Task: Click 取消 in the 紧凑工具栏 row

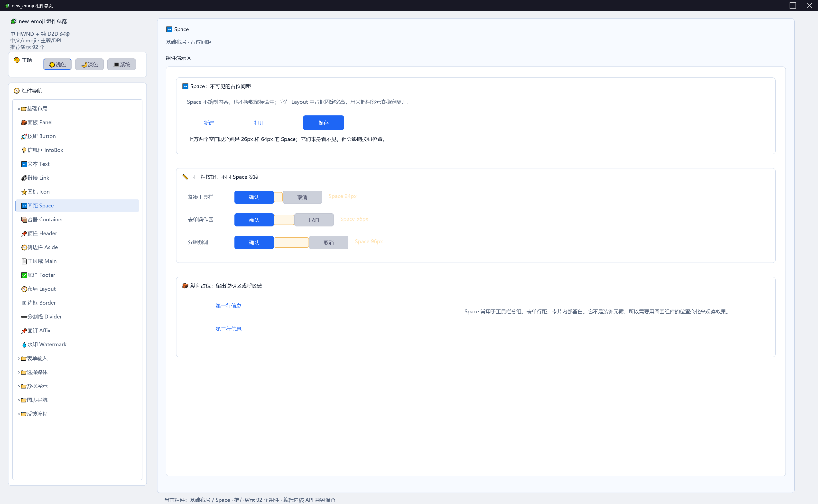Action: (x=302, y=197)
